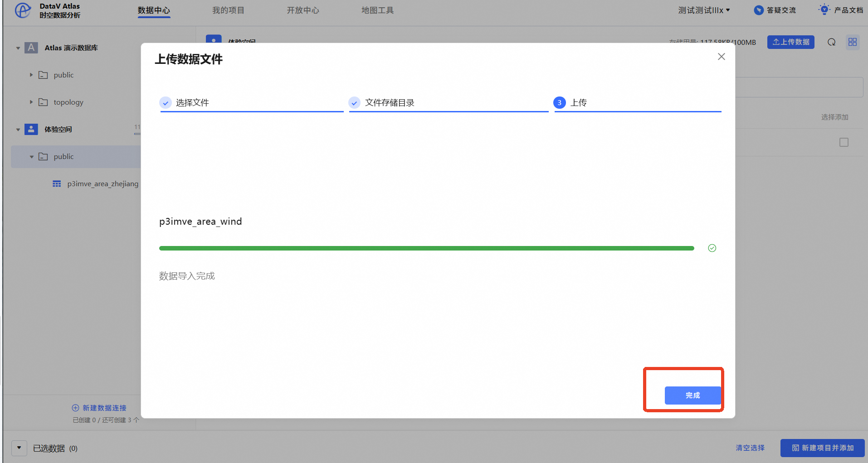Open 我的项目 tab
The height and width of the screenshot is (463, 868).
tap(228, 10)
